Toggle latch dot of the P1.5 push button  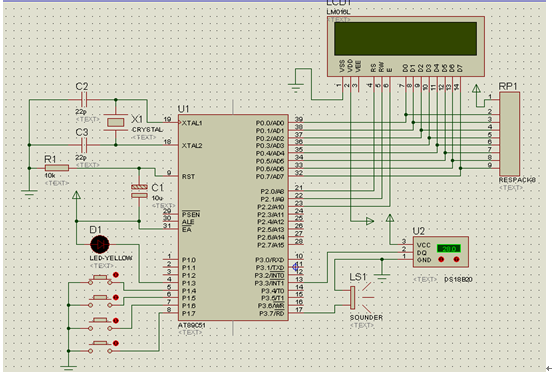[x=115, y=298]
